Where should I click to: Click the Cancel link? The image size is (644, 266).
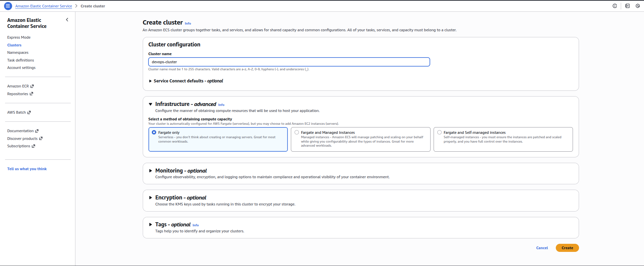click(542, 248)
